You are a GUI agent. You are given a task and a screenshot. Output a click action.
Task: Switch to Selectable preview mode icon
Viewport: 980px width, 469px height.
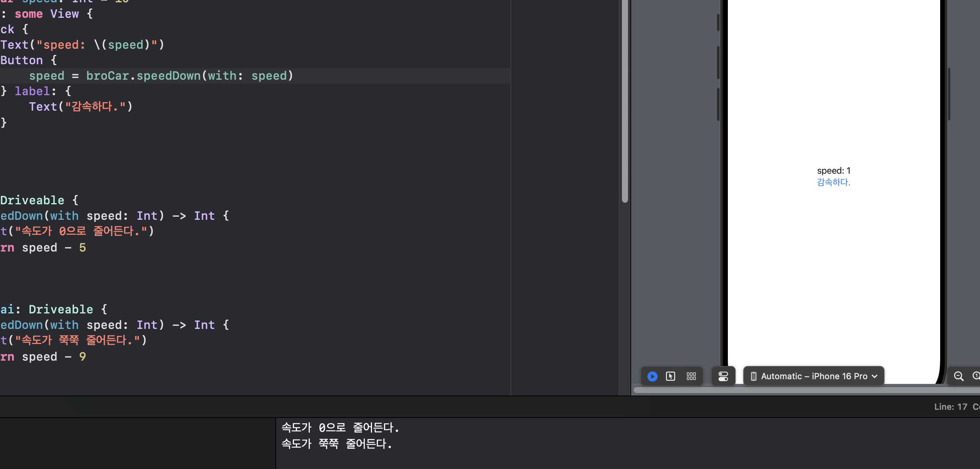click(671, 376)
